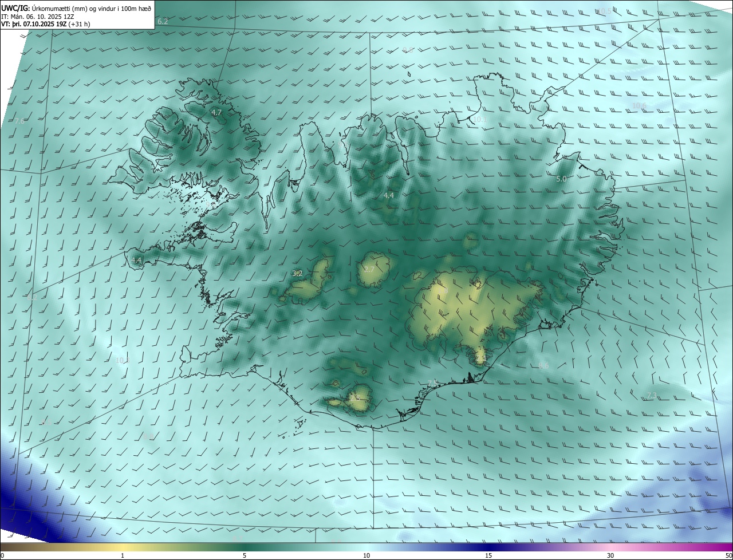Click the 10.1 value label on the northeast coast
The height and width of the screenshot is (560, 733).
point(479,119)
